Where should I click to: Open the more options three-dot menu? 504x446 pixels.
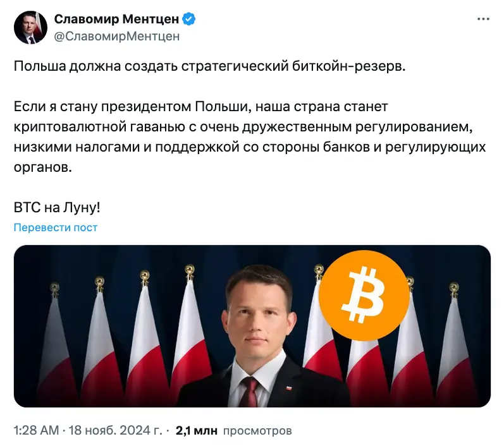pyautogui.click(x=482, y=20)
